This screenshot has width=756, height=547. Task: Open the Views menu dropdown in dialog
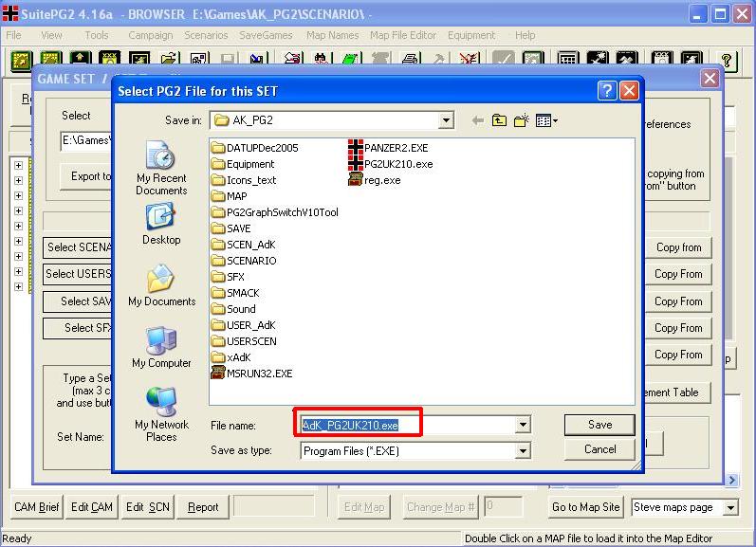tap(546, 120)
